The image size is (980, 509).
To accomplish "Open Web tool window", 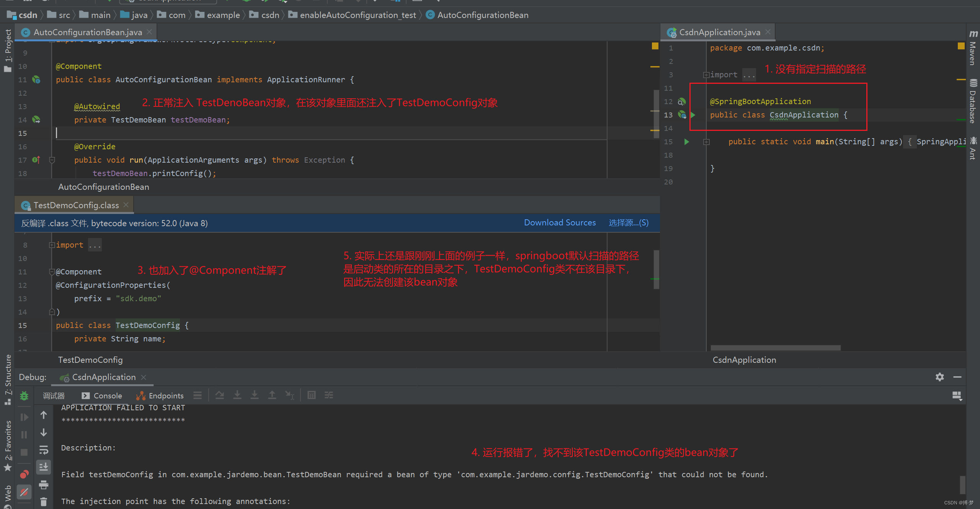I will [x=8, y=496].
